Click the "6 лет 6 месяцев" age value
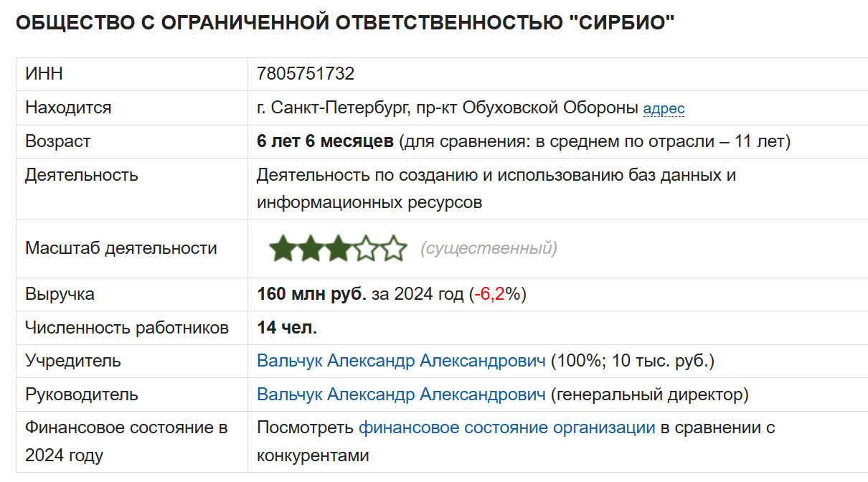The height and width of the screenshot is (482, 868). point(325,141)
